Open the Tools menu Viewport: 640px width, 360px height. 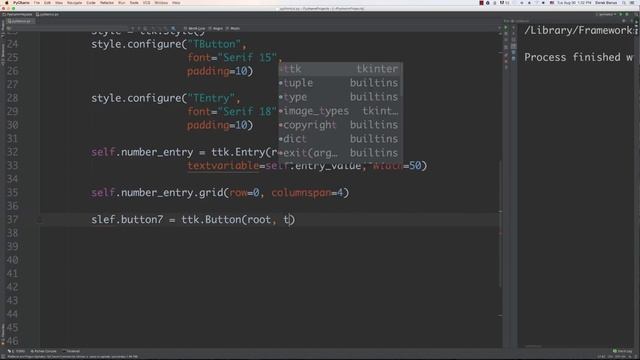(134, 3)
